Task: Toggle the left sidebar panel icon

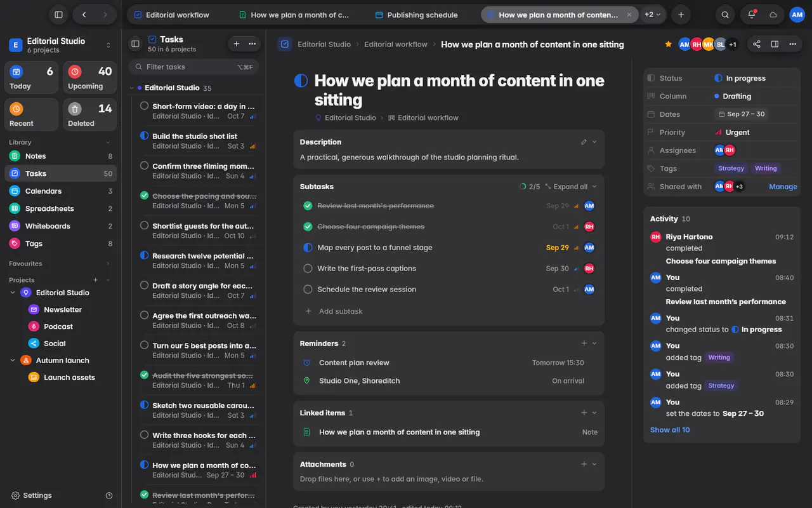Action: (58, 15)
